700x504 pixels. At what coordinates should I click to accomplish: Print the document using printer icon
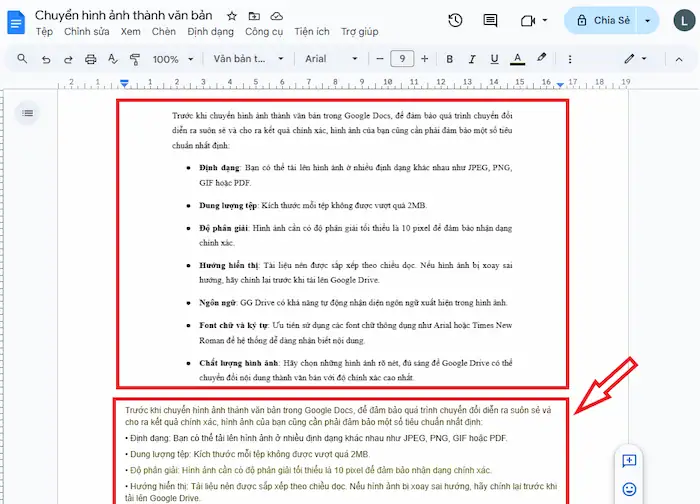point(91,59)
